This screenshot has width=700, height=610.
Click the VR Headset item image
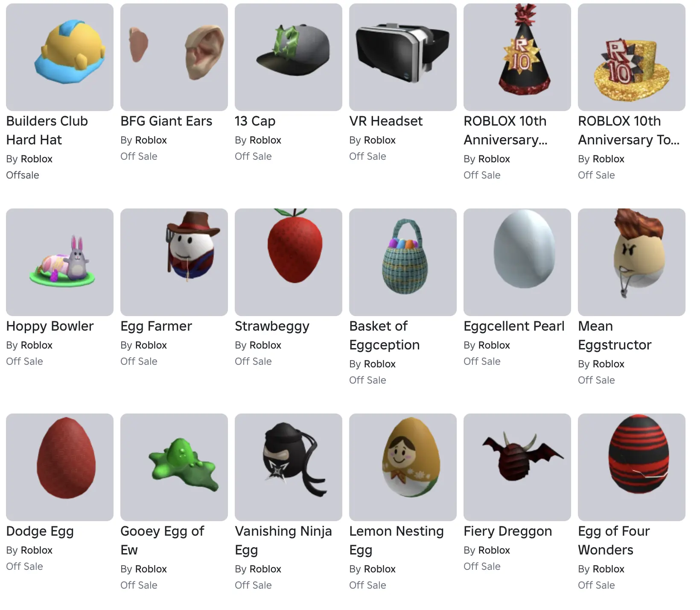click(x=403, y=57)
